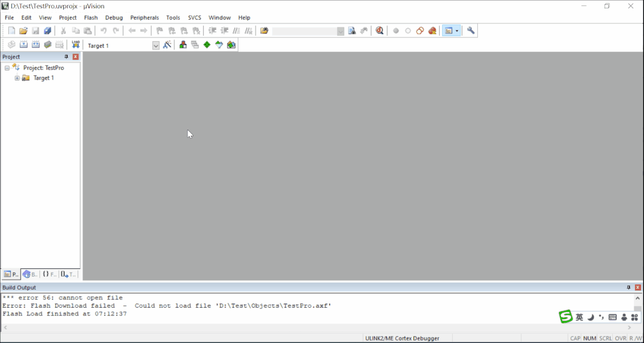Paste from clipboard using the Paste icon

(x=87, y=31)
